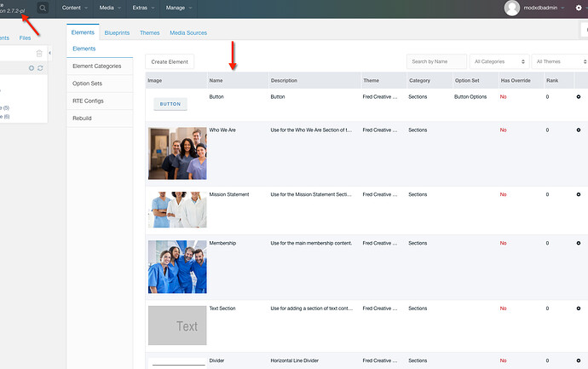The width and height of the screenshot is (588, 369).
Task: Click the 'Button Options' option set cell
Action: tap(470, 97)
